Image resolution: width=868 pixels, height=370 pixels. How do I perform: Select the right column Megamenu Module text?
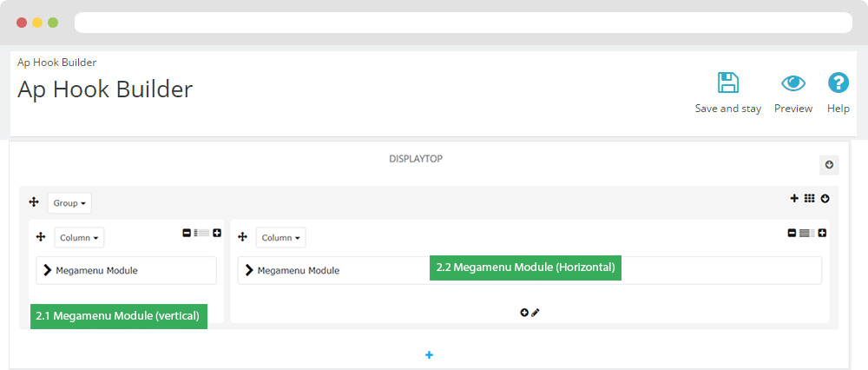click(299, 271)
